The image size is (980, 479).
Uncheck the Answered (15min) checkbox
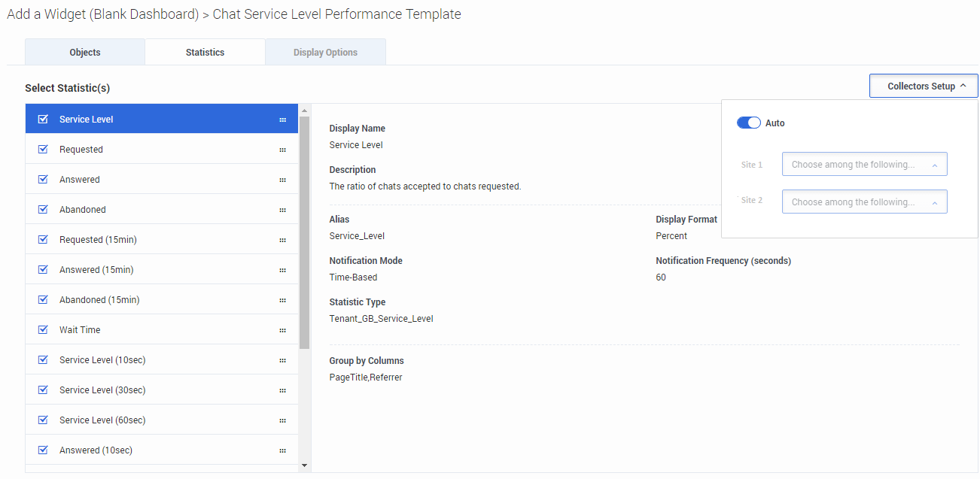click(43, 269)
